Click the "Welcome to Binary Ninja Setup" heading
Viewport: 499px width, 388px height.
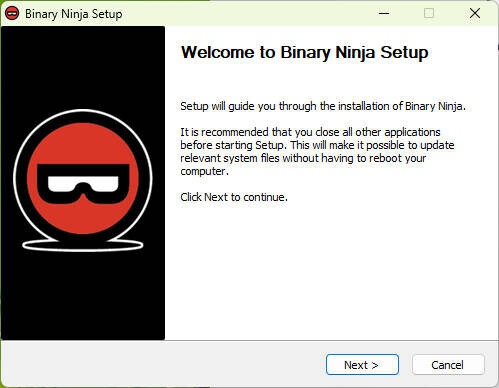point(304,53)
